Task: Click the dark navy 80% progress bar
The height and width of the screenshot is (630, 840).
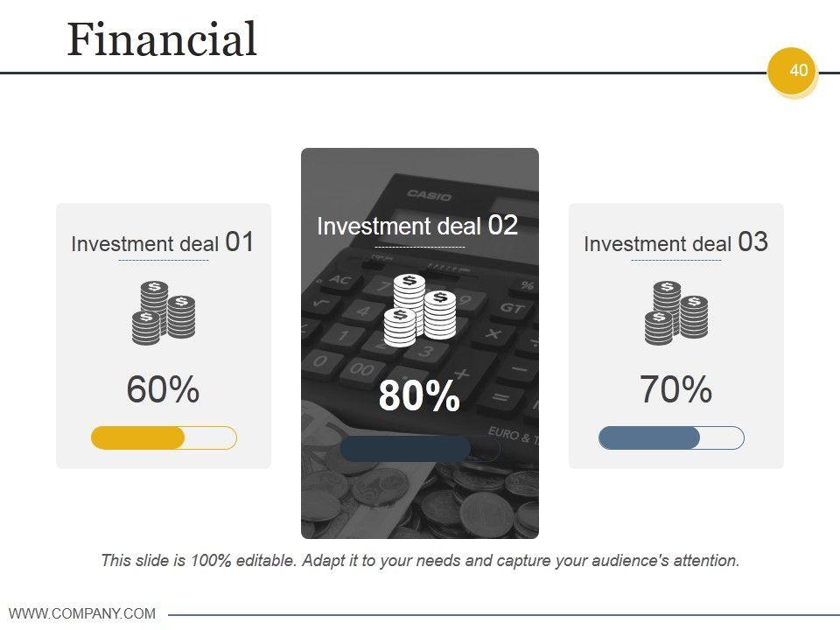Action: [x=405, y=449]
